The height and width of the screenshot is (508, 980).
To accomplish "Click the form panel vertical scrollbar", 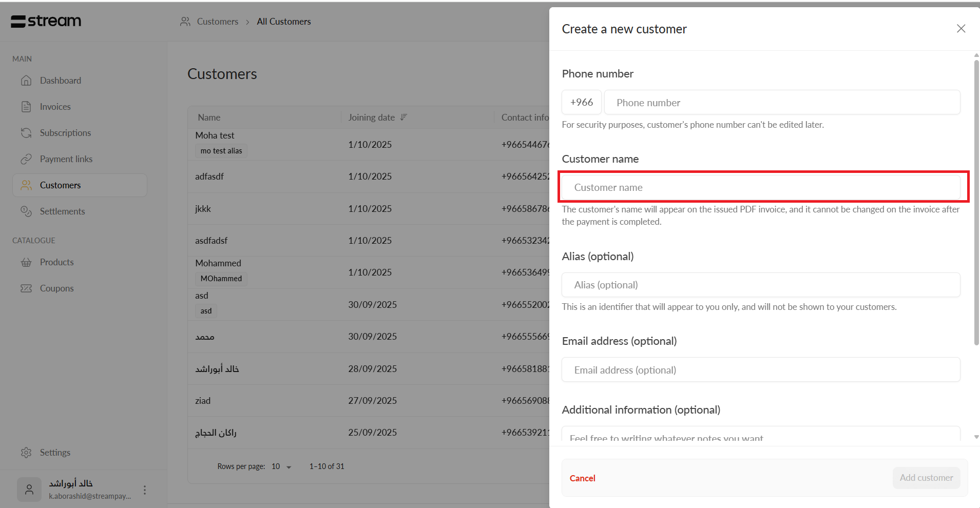I will (976, 205).
